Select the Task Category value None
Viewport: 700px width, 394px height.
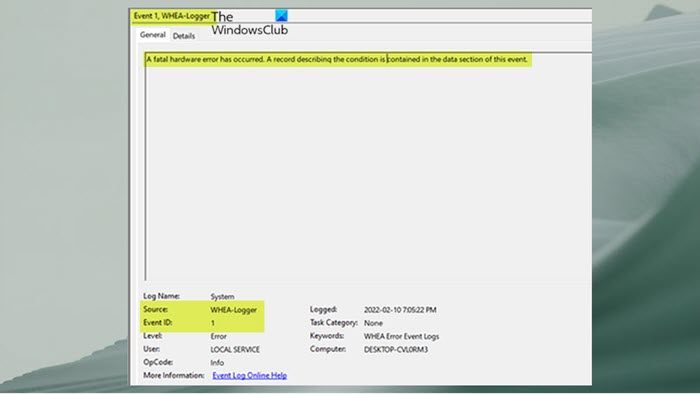pyautogui.click(x=373, y=323)
